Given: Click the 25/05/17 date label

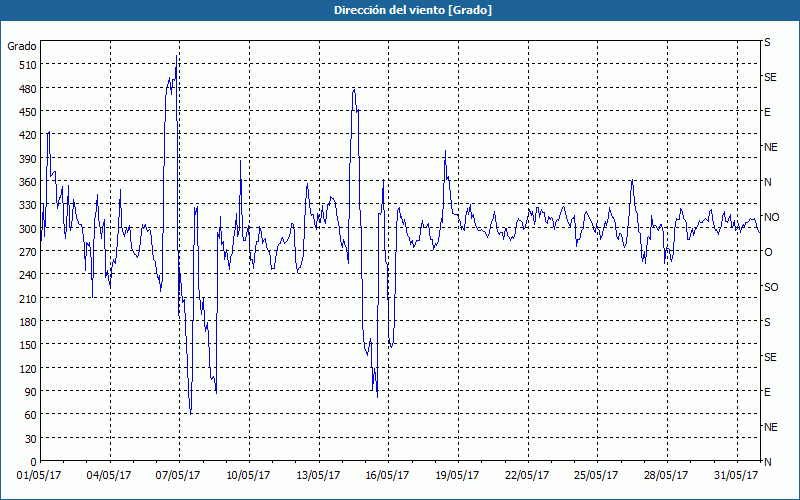Looking at the screenshot, I should [x=596, y=476].
